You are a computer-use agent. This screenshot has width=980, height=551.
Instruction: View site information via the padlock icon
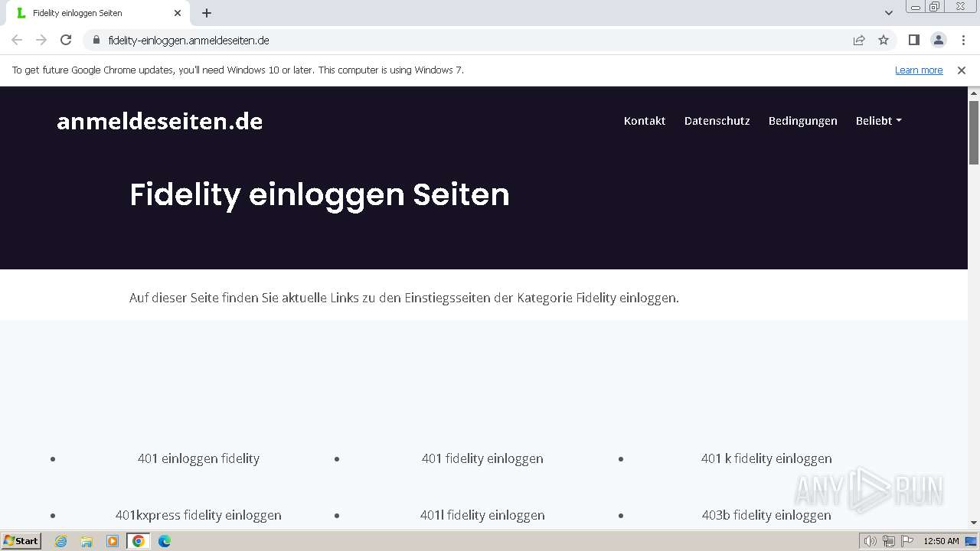point(96,40)
